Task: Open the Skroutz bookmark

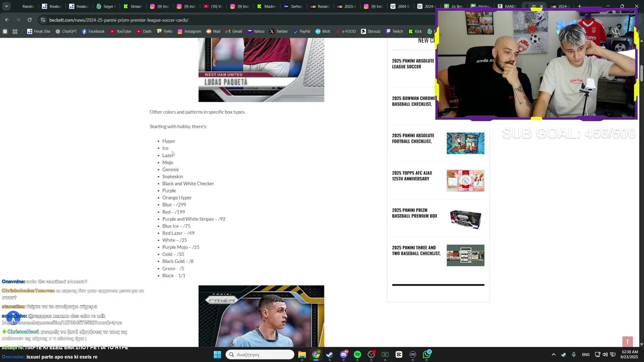Action: click(x=370, y=31)
